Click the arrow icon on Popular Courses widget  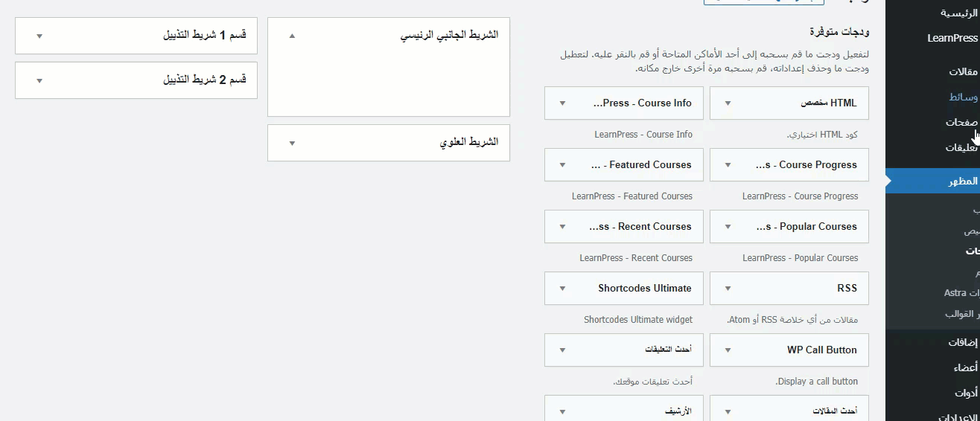coord(728,227)
